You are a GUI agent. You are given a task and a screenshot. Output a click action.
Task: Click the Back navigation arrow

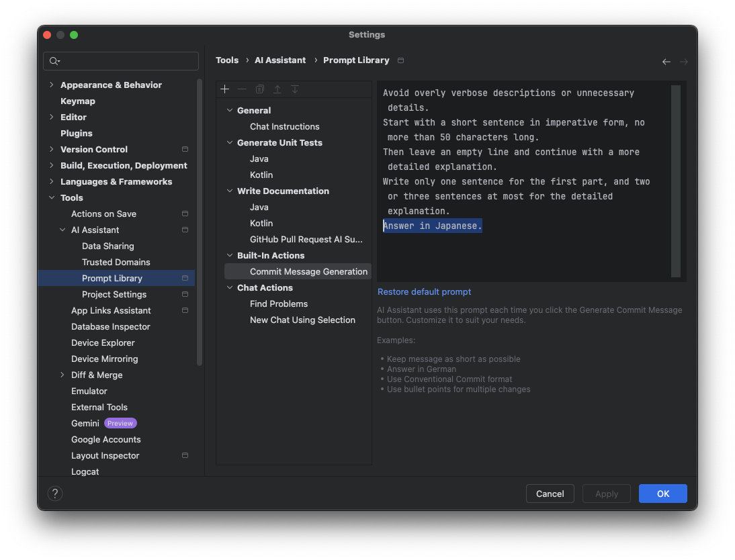click(666, 62)
